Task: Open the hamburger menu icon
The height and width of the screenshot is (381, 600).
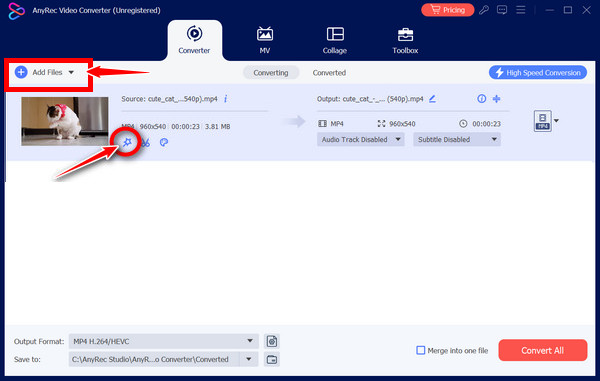Action: [520, 10]
